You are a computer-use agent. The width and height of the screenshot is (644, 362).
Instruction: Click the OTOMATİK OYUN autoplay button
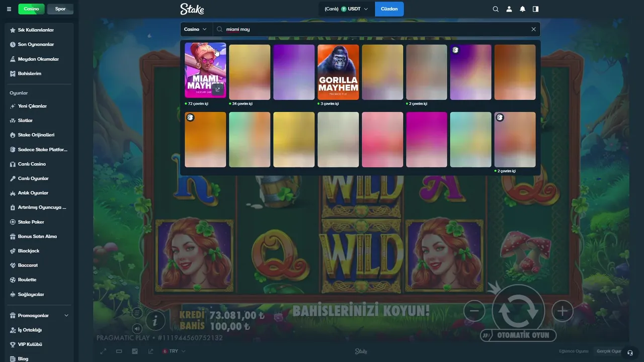point(518,335)
